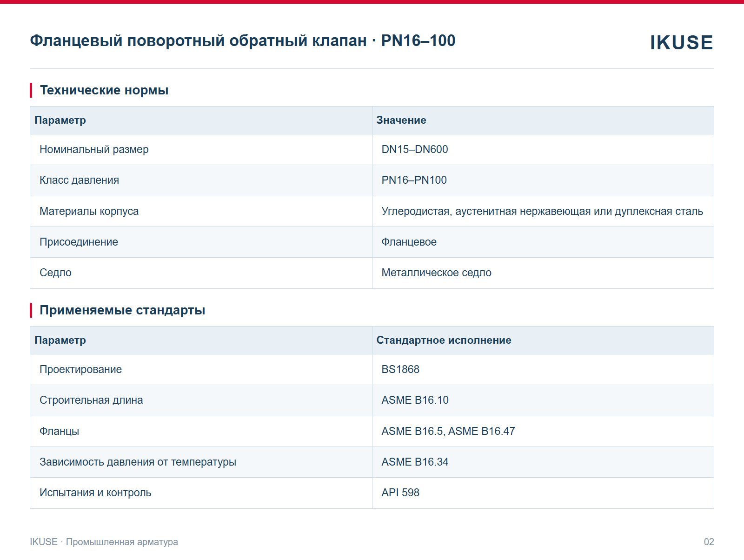Click the 'Применяемые стандарты' section heading
Viewport: 744px width, 560px height.
pyautogui.click(x=122, y=310)
